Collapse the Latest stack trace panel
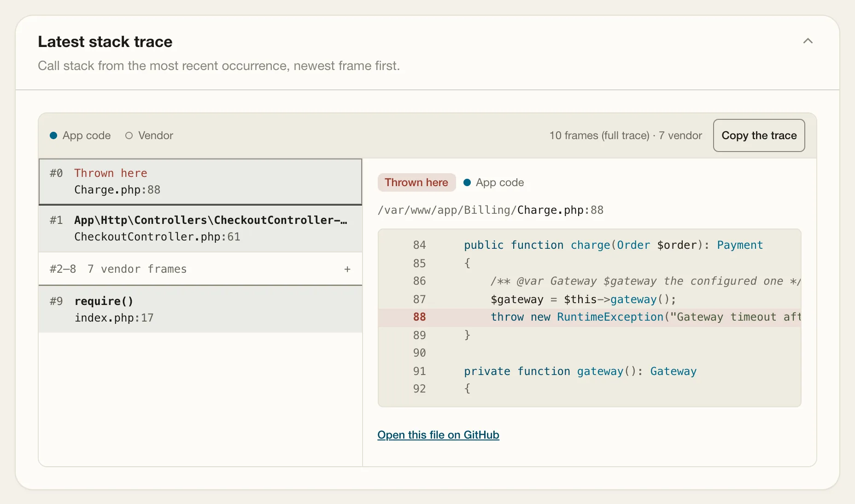This screenshot has width=855, height=504. (808, 41)
